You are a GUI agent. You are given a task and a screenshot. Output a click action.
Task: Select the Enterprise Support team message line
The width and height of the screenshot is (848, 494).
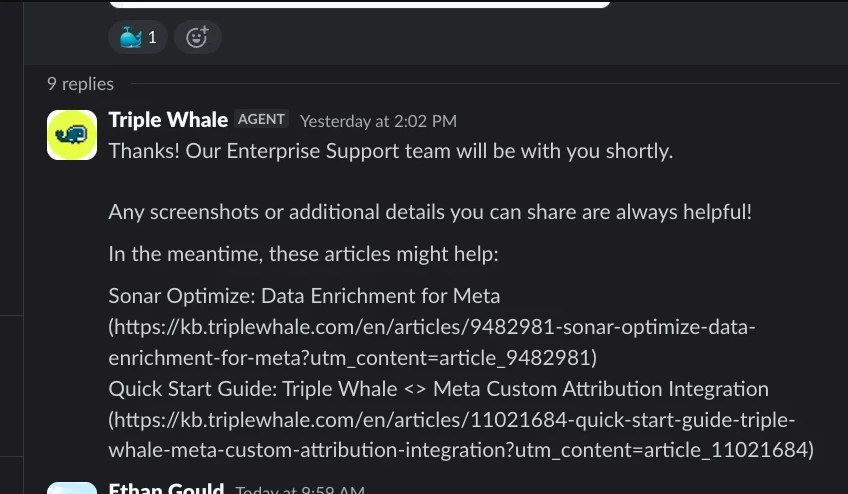click(x=390, y=151)
